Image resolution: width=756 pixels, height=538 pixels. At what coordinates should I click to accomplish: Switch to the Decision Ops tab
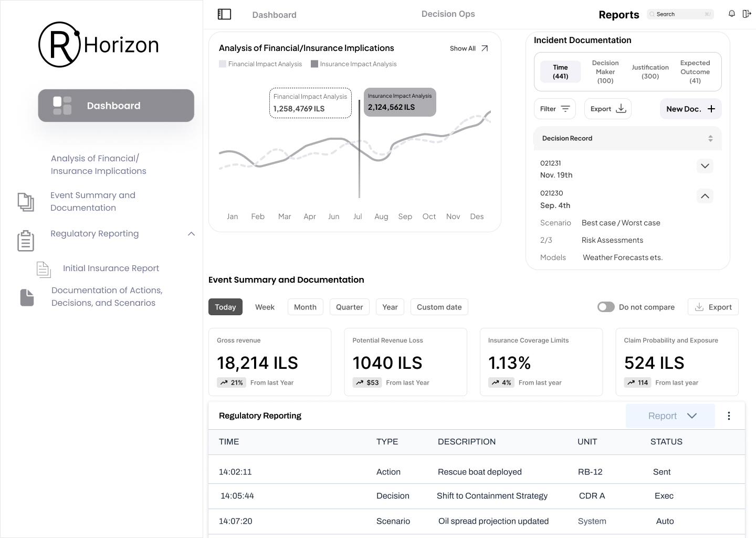tap(448, 14)
